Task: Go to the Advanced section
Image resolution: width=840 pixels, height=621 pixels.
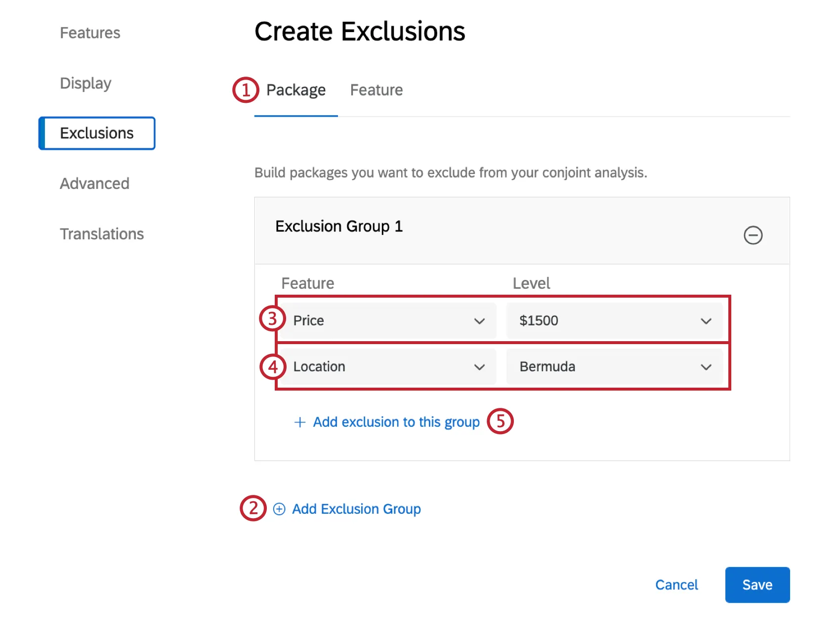Action: click(x=94, y=183)
